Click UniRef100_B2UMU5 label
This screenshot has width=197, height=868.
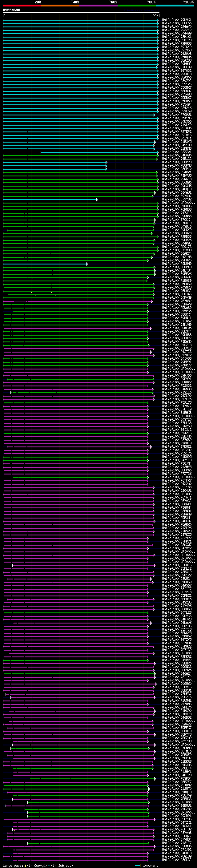point(176,846)
